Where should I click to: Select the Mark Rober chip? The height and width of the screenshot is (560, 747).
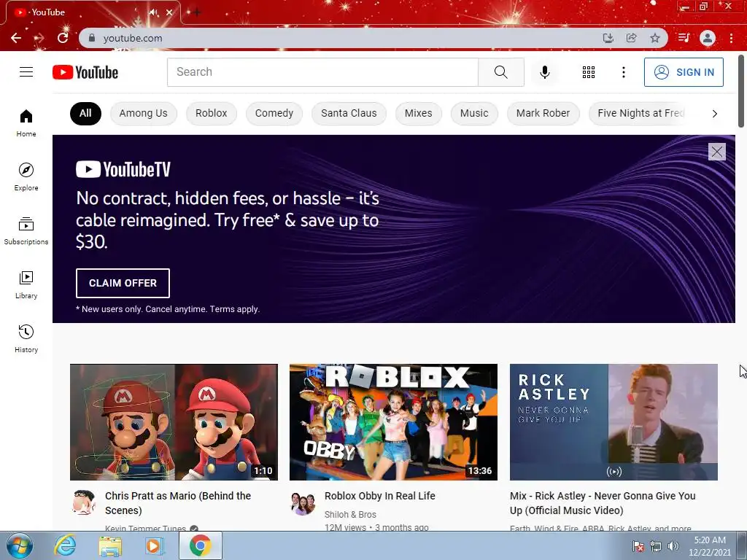[543, 113]
